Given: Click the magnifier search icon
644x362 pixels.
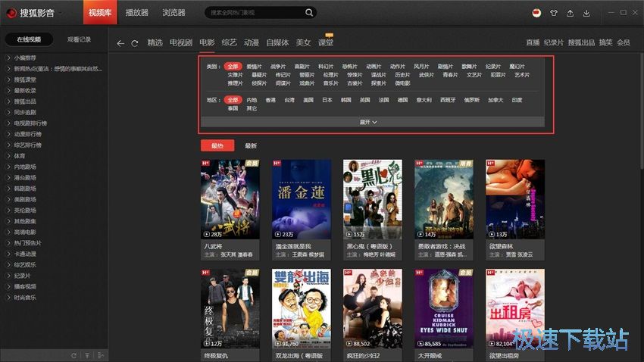Looking at the screenshot, I should tap(309, 13).
